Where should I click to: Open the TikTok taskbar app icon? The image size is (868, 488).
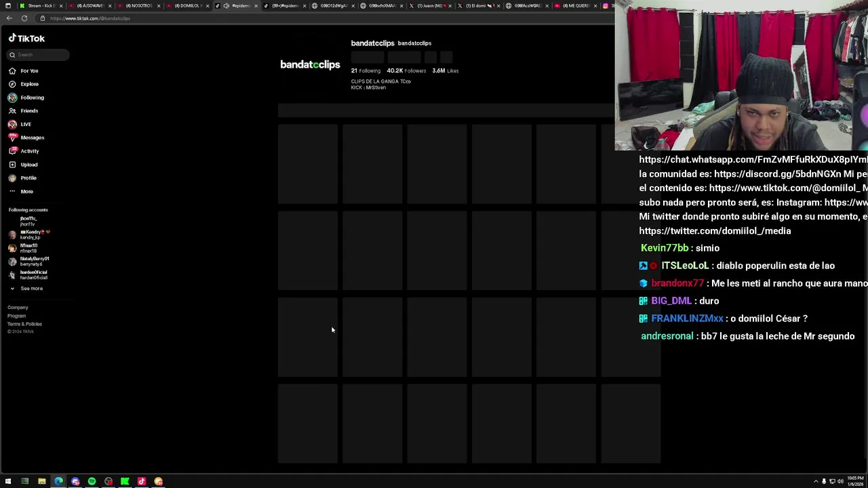[x=142, y=481]
